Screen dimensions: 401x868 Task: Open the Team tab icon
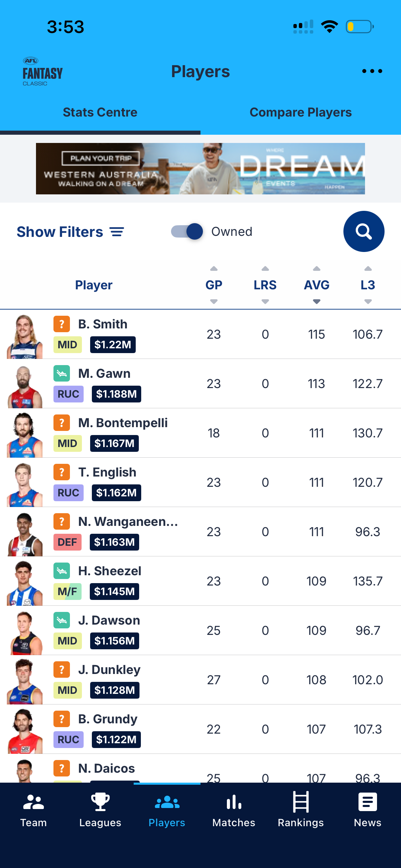[33, 802]
